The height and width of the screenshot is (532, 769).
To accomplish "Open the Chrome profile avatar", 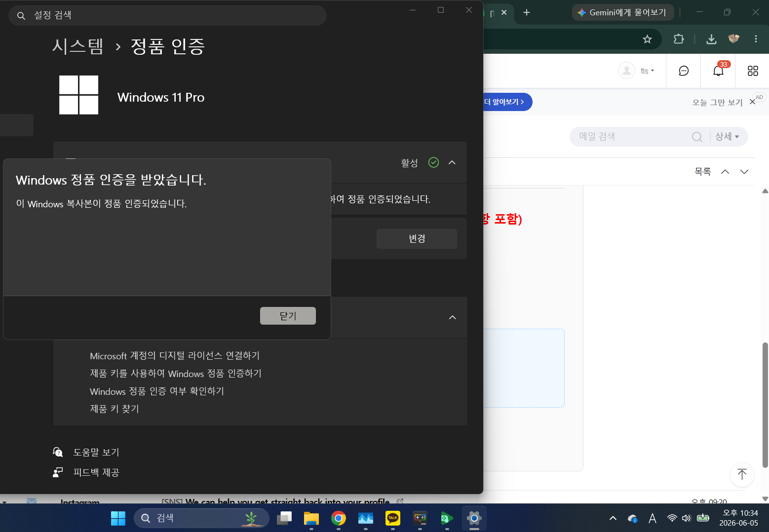I will (734, 38).
